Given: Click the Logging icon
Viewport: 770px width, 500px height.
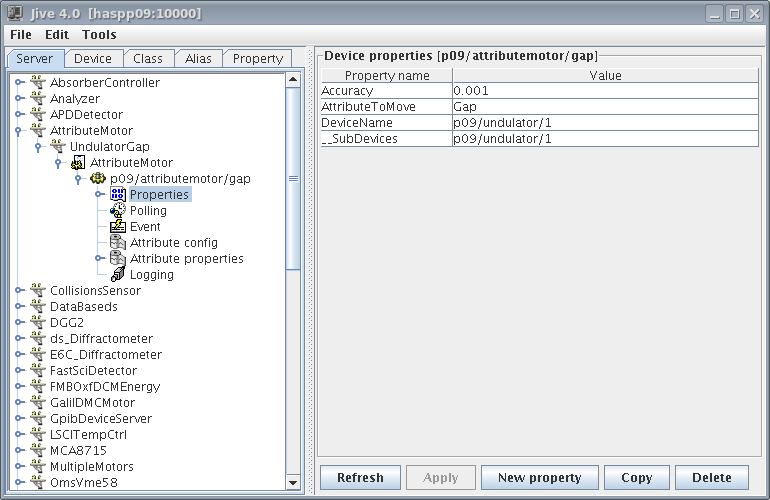Looking at the screenshot, I should tap(118, 275).
